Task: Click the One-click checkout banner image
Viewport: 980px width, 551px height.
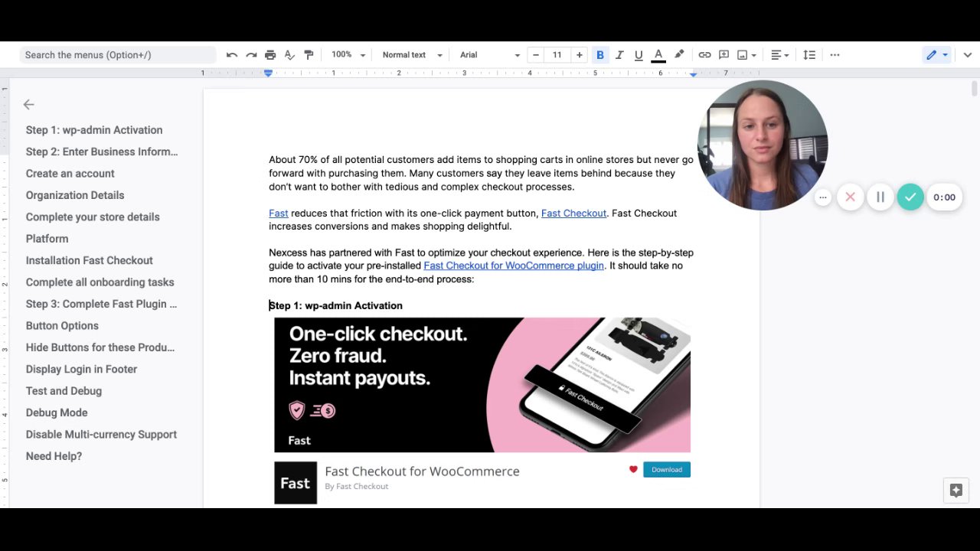Action: click(482, 385)
